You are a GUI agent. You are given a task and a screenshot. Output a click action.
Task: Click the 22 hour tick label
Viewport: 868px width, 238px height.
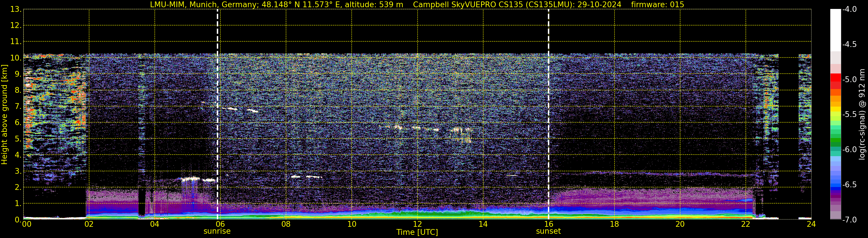746,224
